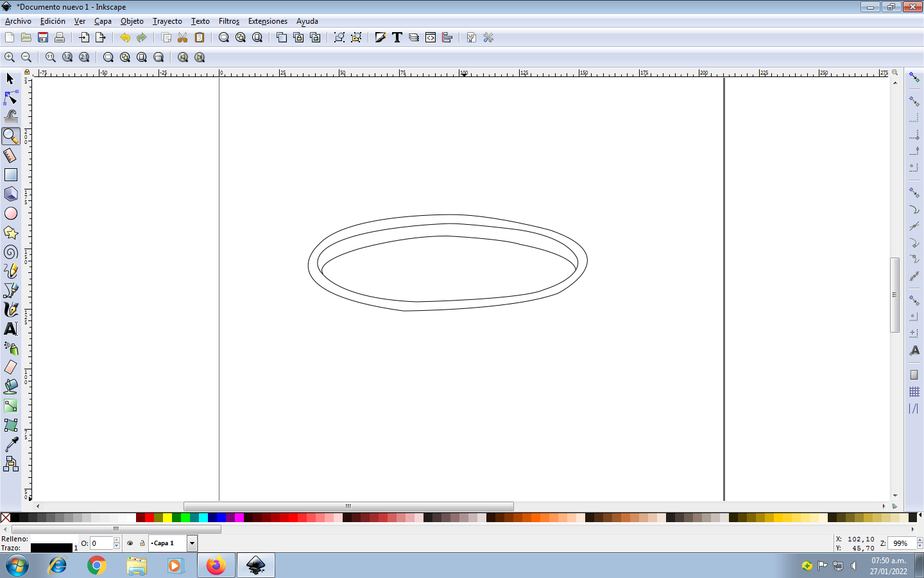Open the Extensiones menu
The width and height of the screenshot is (924, 578).
tap(268, 21)
